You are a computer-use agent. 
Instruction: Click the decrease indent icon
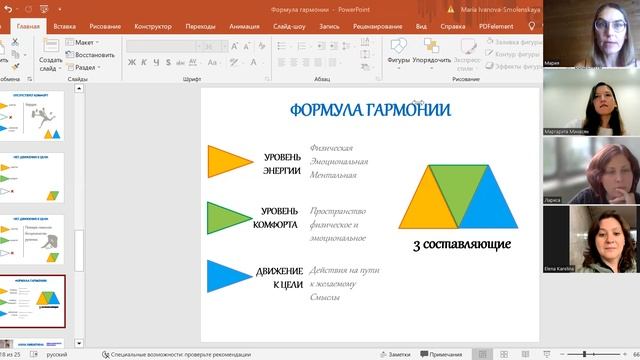coord(321,46)
